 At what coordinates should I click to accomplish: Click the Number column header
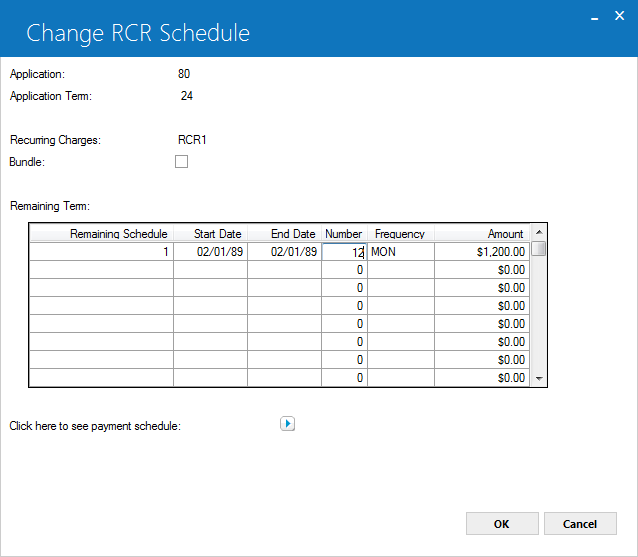(x=344, y=234)
